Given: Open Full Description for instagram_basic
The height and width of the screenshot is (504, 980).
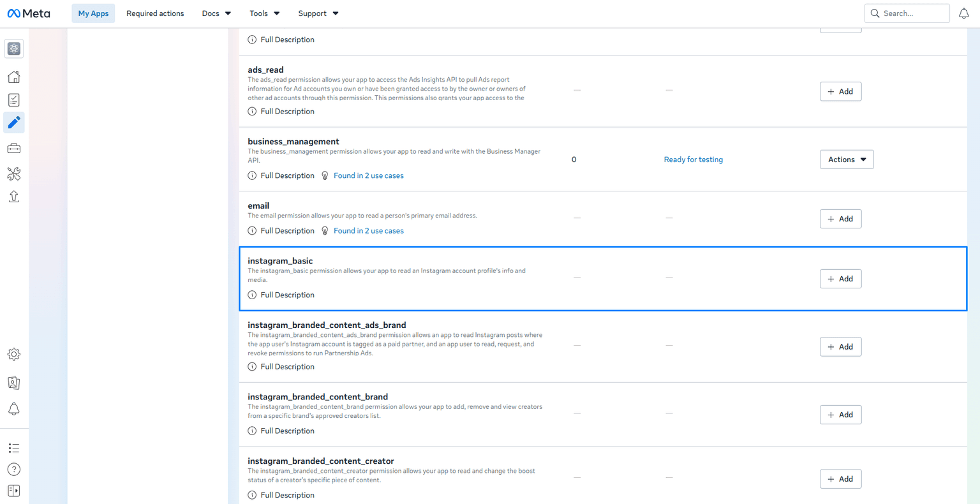Looking at the screenshot, I should click(287, 295).
